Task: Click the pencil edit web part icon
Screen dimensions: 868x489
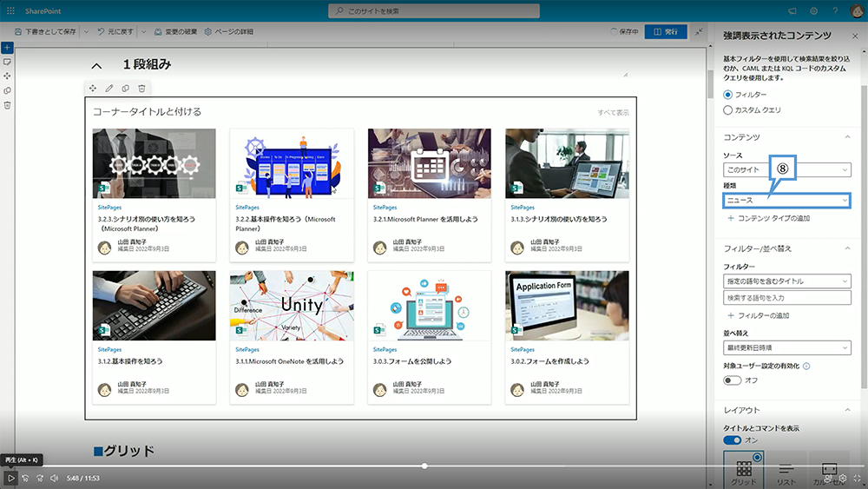Action: click(109, 88)
